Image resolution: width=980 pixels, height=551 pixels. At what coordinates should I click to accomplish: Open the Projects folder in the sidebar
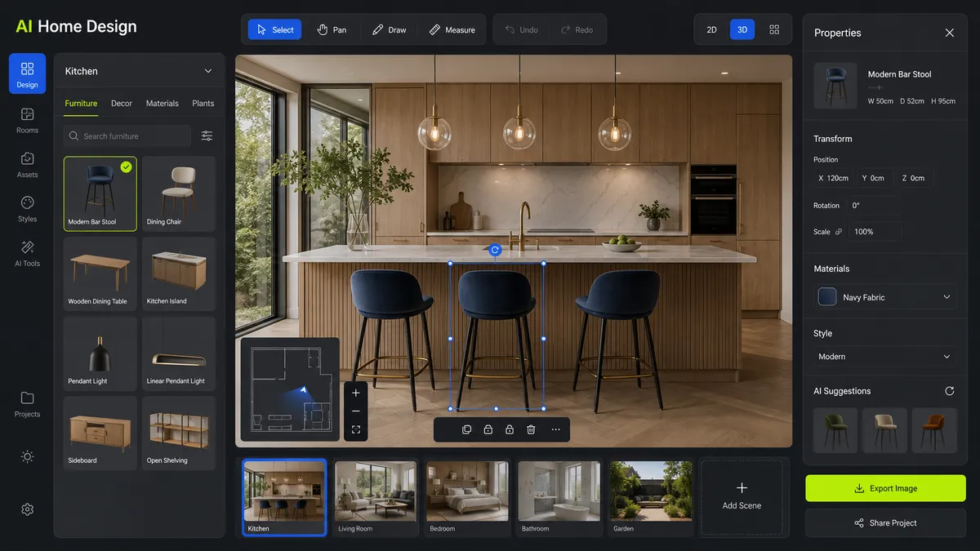coord(27,403)
